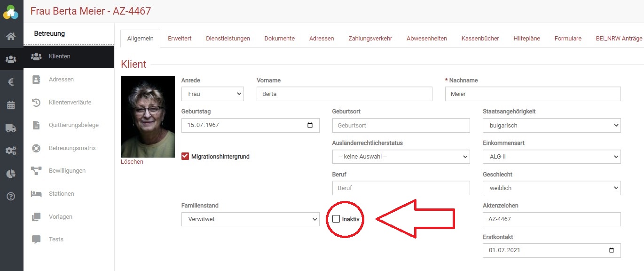Open the Zahlungsverkehr tab

click(370, 39)
